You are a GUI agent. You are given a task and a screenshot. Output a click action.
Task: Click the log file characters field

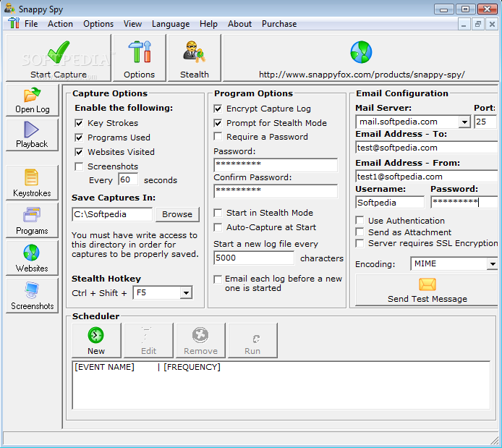254,258
